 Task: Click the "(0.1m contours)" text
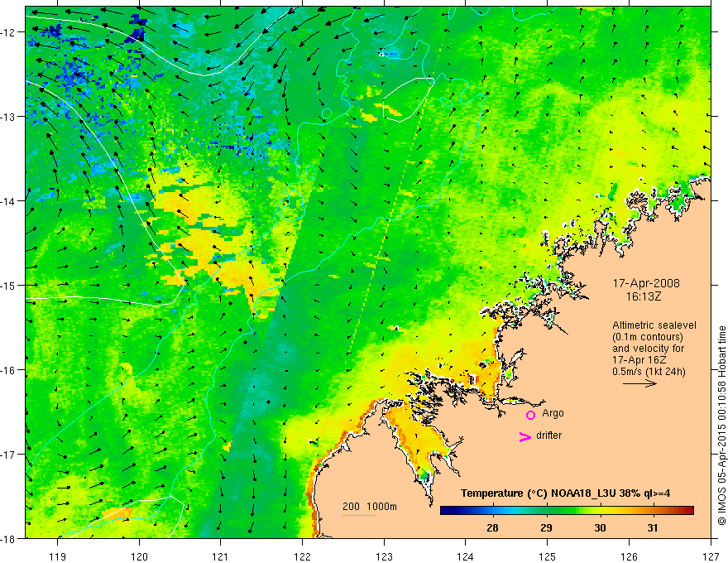pos(648,337)
